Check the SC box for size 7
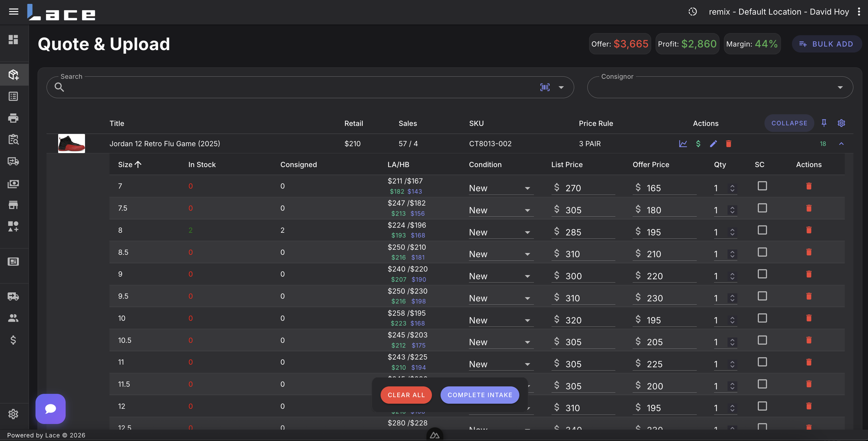Image resolution: width=868 pixels, height=441 pixels. click(x=762, y=186)
